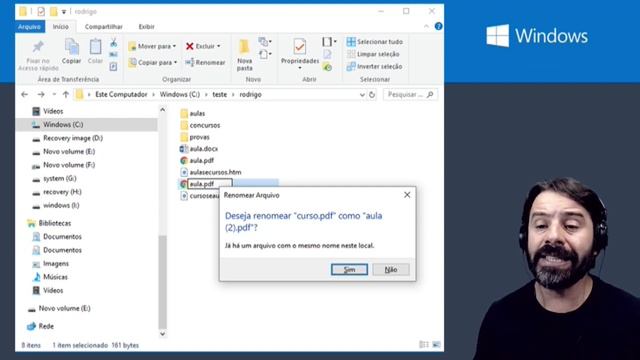Click teste in the address path
The width and height of the screenshot is (640, 360).
click(220, 94)
